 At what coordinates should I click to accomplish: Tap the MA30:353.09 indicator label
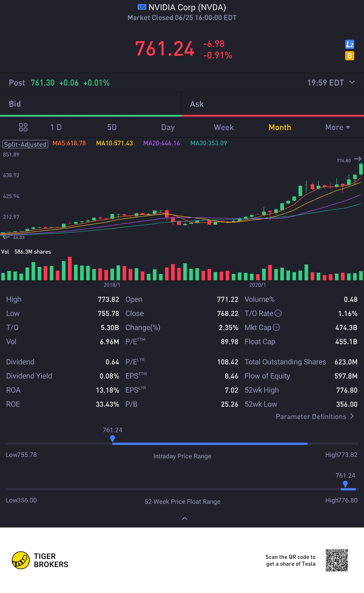pos(208,143)
